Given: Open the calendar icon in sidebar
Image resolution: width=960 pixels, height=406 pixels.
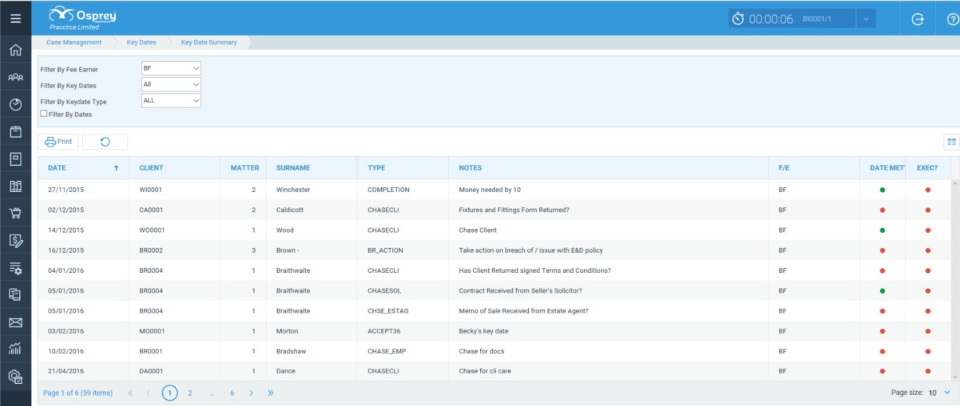Looking at the screenshot, I should [x=15, y=132].
